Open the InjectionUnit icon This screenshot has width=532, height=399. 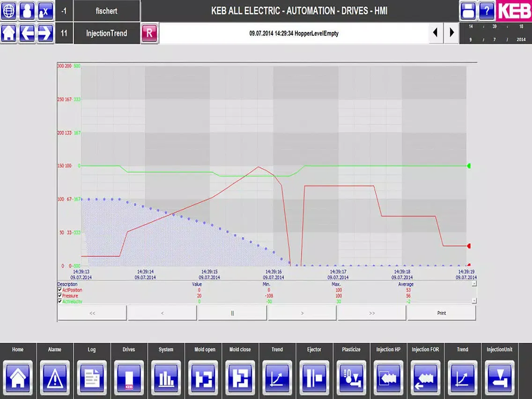[x=499, y=377]
